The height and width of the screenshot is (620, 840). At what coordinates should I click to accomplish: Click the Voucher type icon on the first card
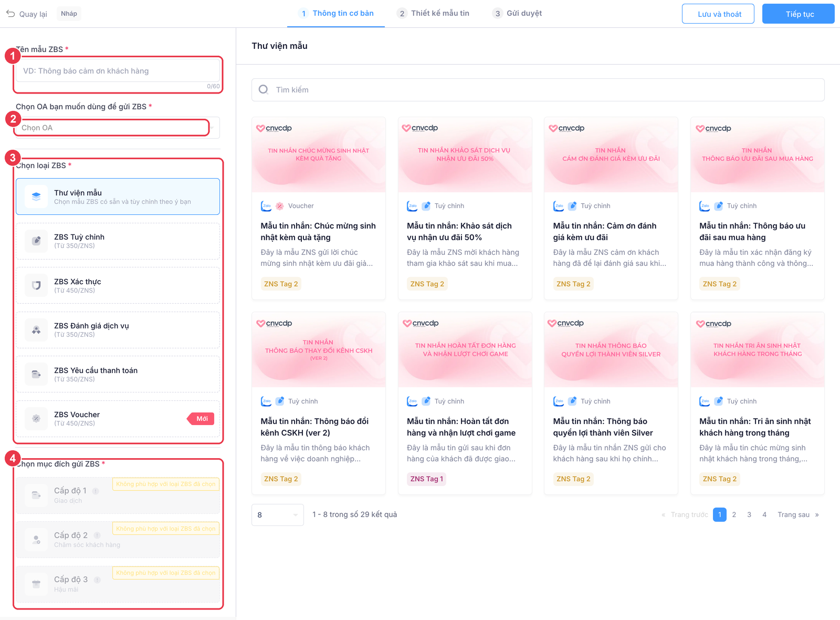(280, 206)
